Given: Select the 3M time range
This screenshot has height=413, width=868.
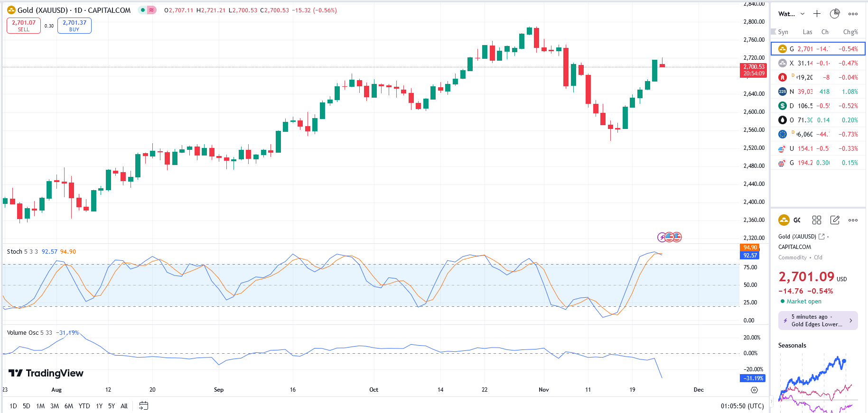Looking at the screenshot, I should pyautogui.click(x=55, y=406).
